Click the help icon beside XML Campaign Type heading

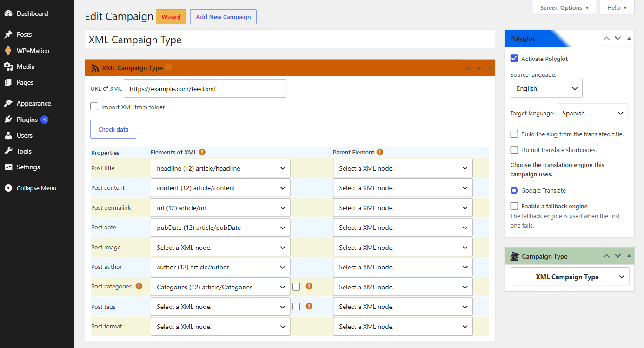pyautogui.click(x=168, y=67)
